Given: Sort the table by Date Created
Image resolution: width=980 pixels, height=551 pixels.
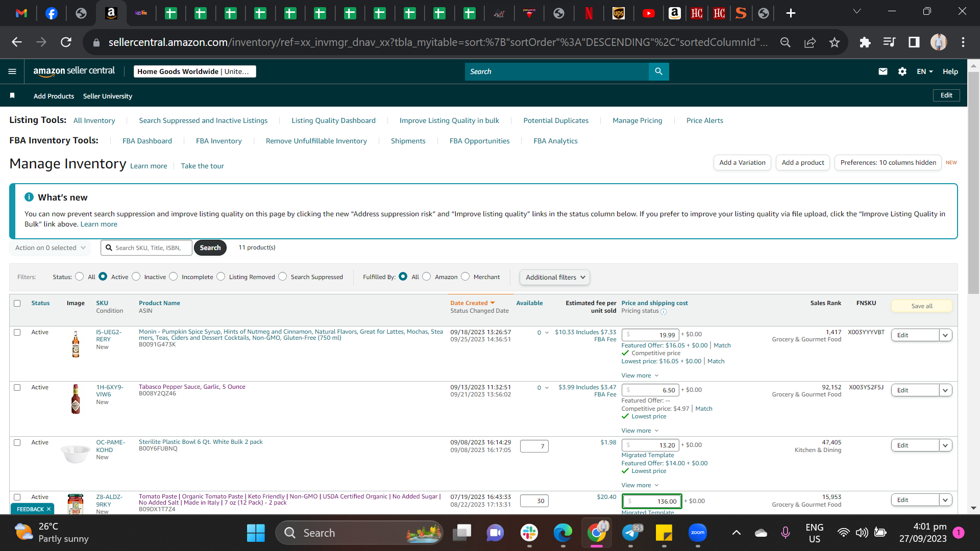Looking at the screenshot, I should (x=472, y=303).
